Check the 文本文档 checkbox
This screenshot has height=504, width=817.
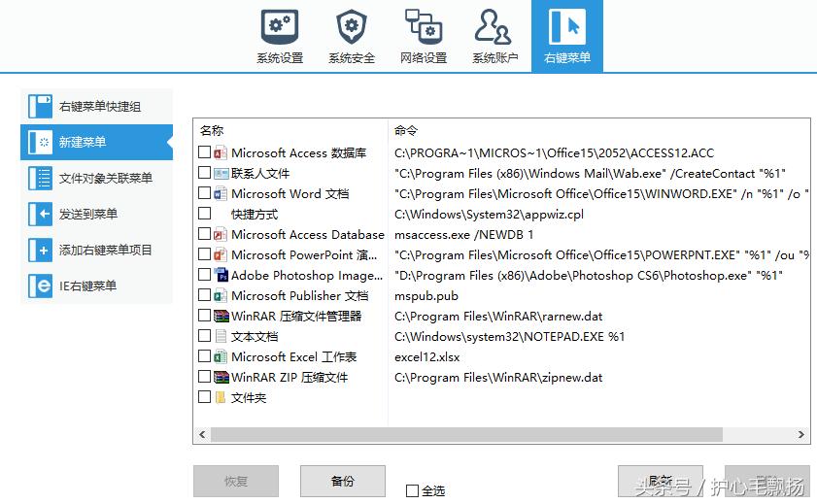205,336
